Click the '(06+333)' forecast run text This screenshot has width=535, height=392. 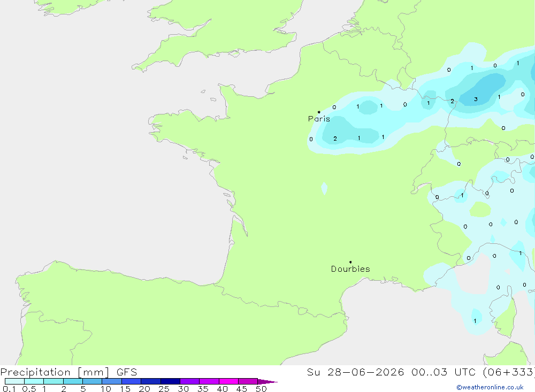508,372
